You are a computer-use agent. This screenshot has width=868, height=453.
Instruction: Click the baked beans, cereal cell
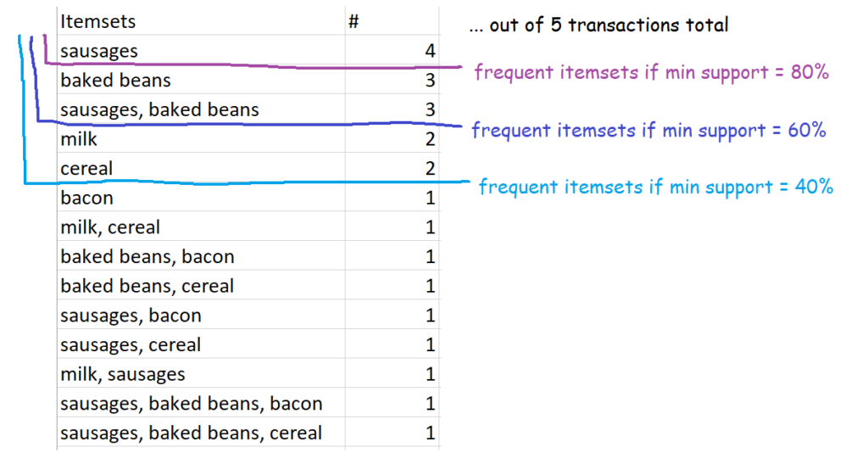coord(201,285)
